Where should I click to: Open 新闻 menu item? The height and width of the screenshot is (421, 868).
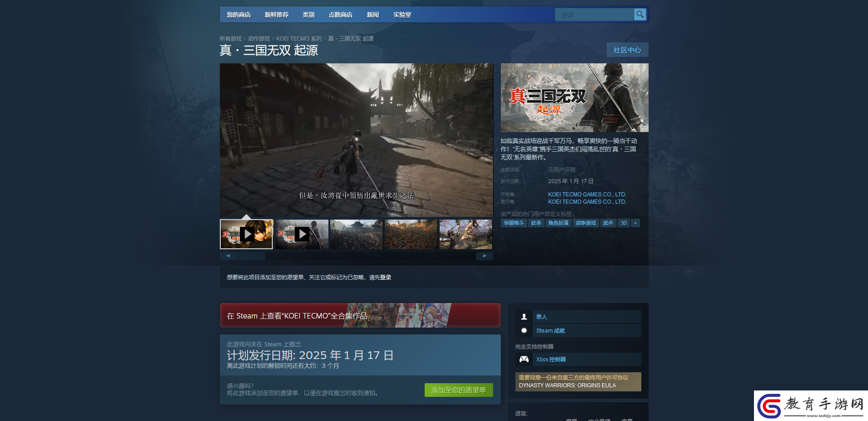click(373, 15)
